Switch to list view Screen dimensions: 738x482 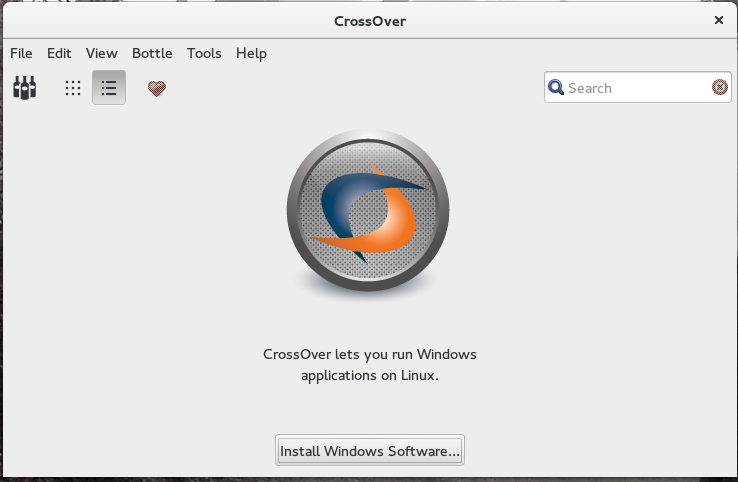coord(109,88)
